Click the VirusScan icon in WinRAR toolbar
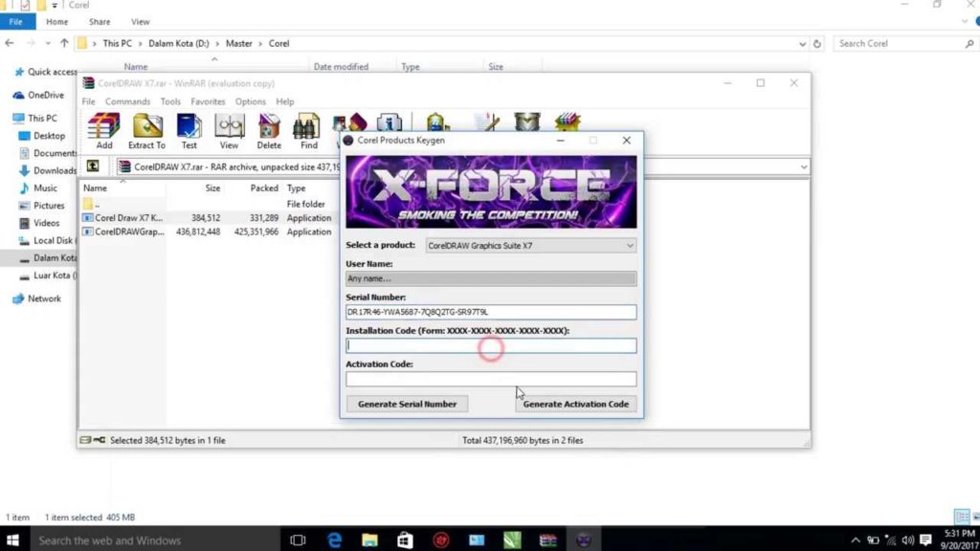Image resolution: width=980 pixels, height=551 pixels. (436, 122)
